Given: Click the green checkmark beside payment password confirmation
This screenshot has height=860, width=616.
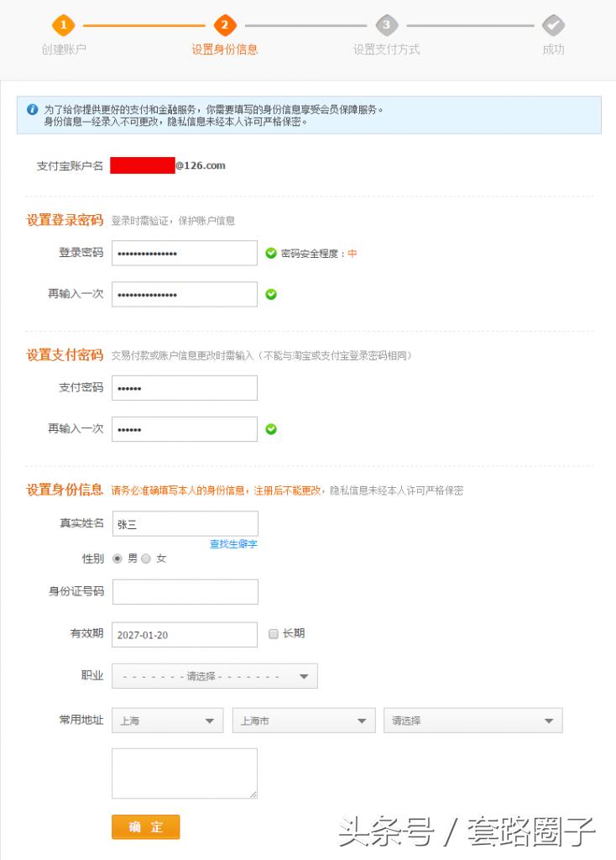Looking at the screenshot, I should tap(270, 429).
